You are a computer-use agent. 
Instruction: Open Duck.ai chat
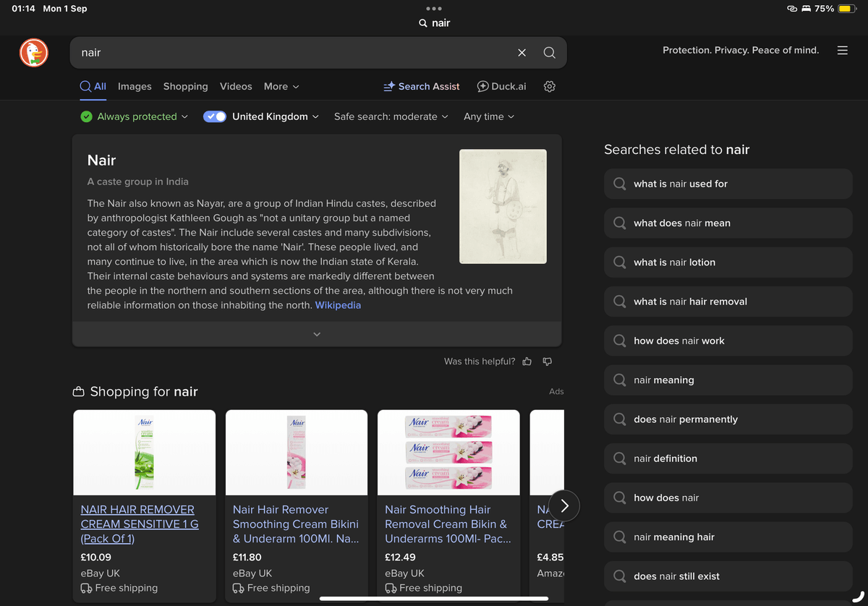pos(501,86)
